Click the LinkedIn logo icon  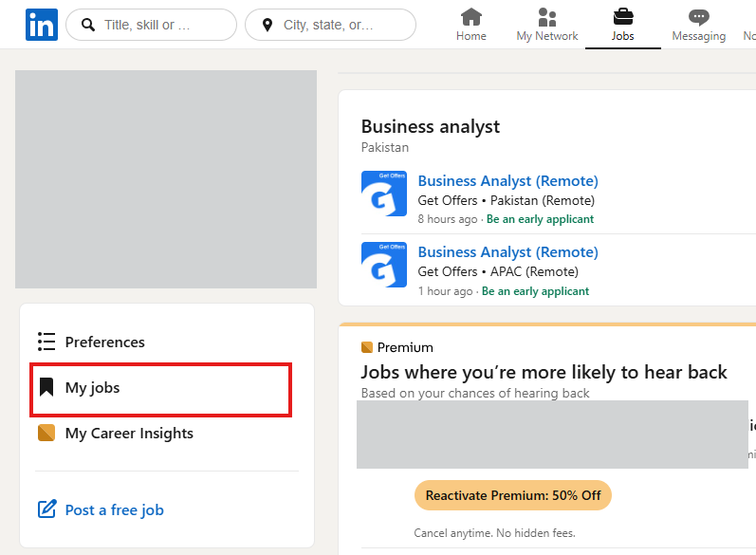[x=42, y=25]
